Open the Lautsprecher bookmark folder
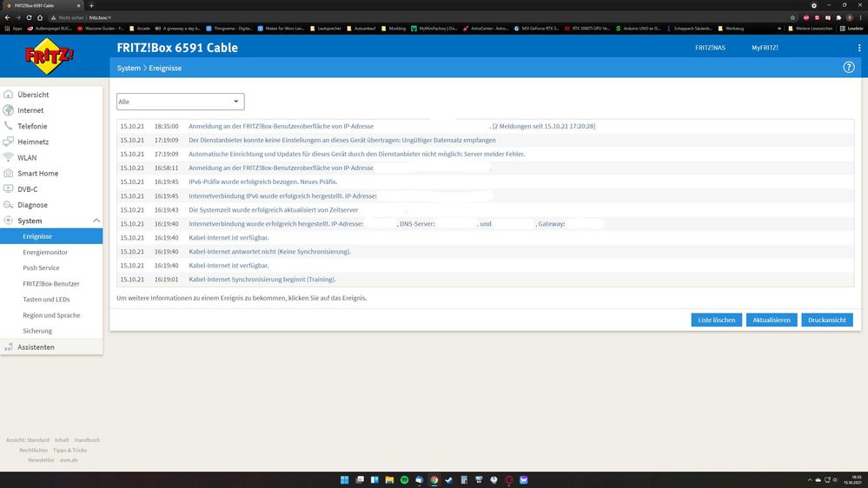Screen dimensions: 868x488 click(x=326, y=28)
